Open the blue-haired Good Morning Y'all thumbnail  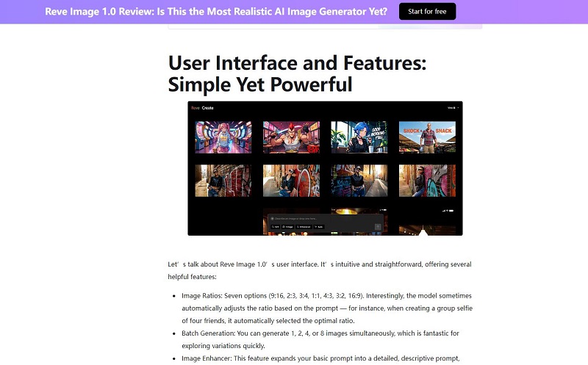pyautogui.click(x=358, y=137)
